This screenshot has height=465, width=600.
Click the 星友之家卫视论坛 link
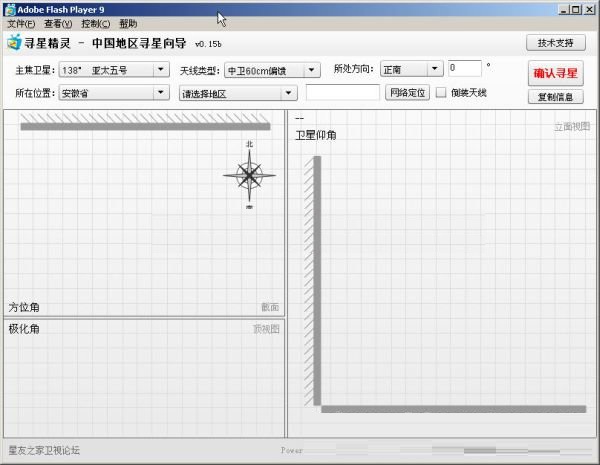44,450
